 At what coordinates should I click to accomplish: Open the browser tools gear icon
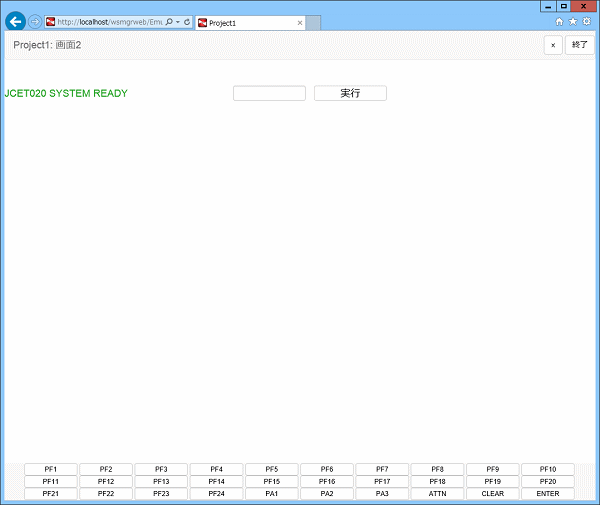coord(586,21)
